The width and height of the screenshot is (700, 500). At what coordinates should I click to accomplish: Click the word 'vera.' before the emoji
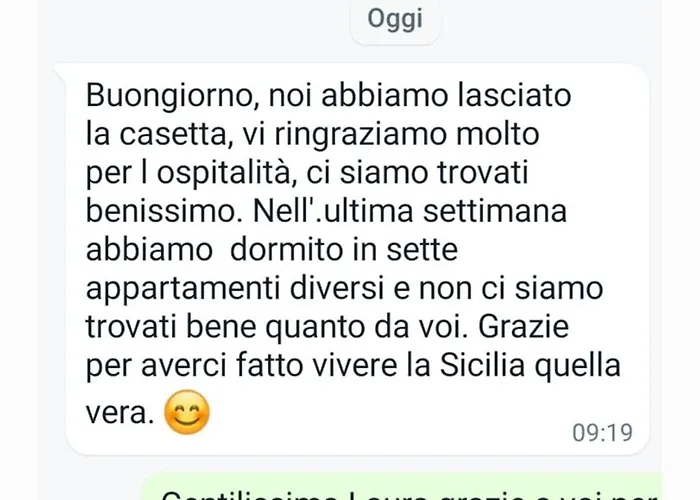tap(120, 413)
